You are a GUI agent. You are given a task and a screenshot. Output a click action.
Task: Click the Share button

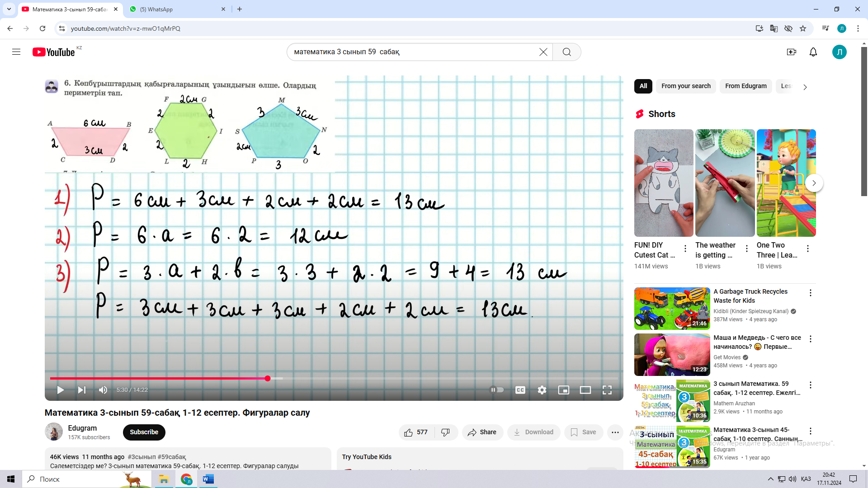(x=482, y=432)
